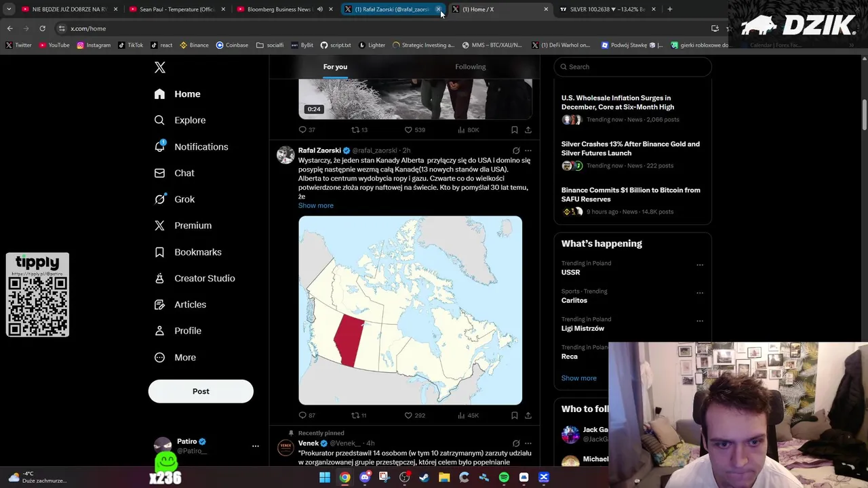The image size is (868, 488).
Task: Open Premium in sidebar
Action: [183, 226]
